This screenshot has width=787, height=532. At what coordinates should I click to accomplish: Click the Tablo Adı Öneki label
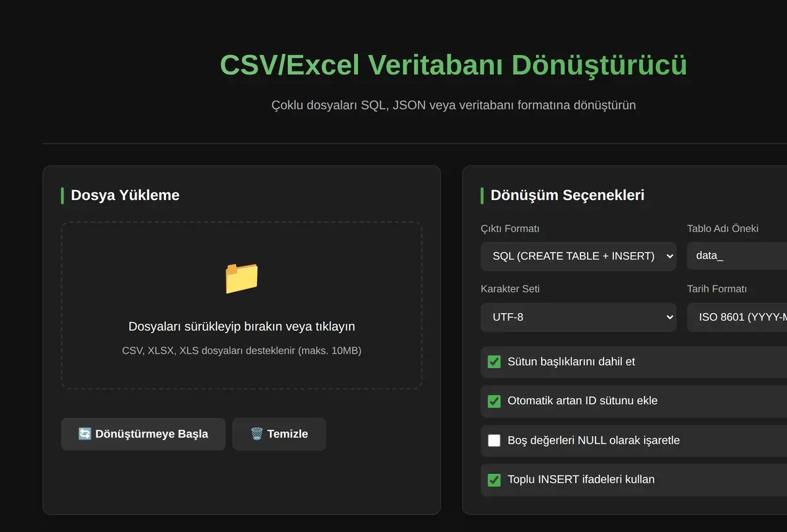[x=723, y=228]
